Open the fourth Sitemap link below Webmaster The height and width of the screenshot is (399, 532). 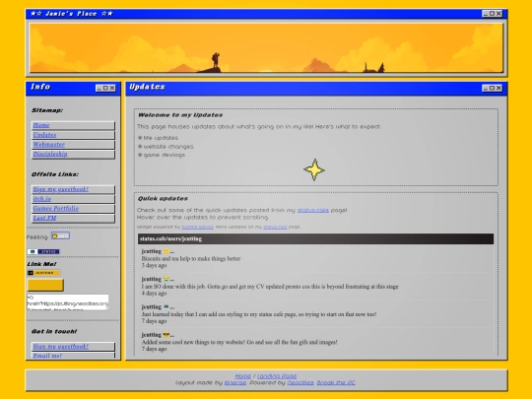click(x=50, y=154)
